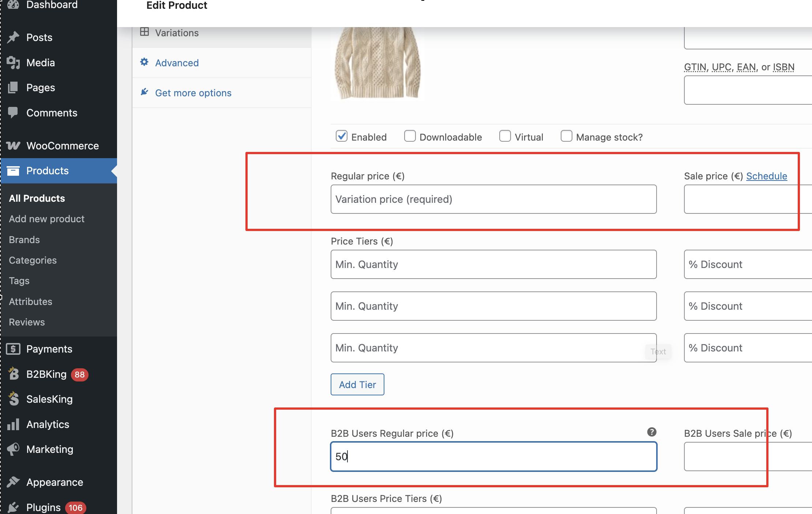Enable the Manage stock checkbox
This screenshot has width=812, height=514.
coord(567,136)
